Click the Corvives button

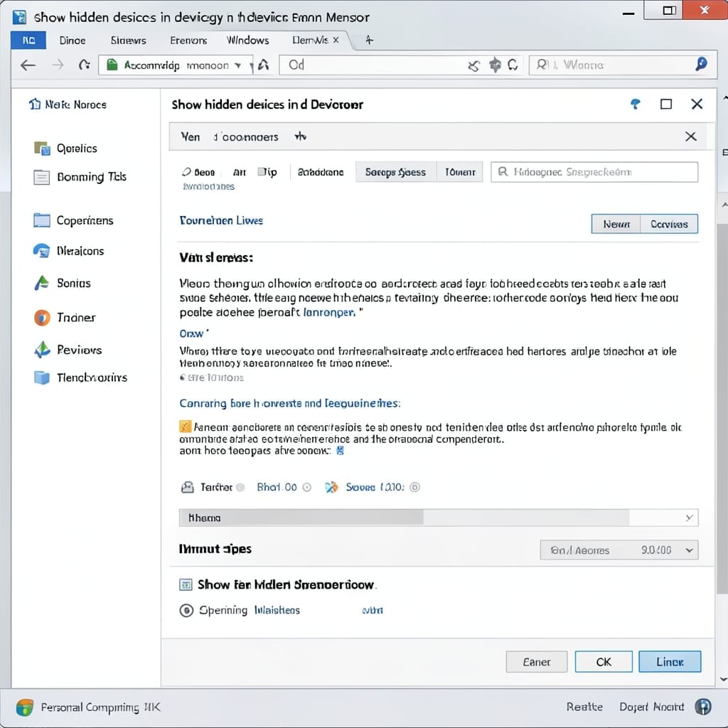[x=669, y=224]
